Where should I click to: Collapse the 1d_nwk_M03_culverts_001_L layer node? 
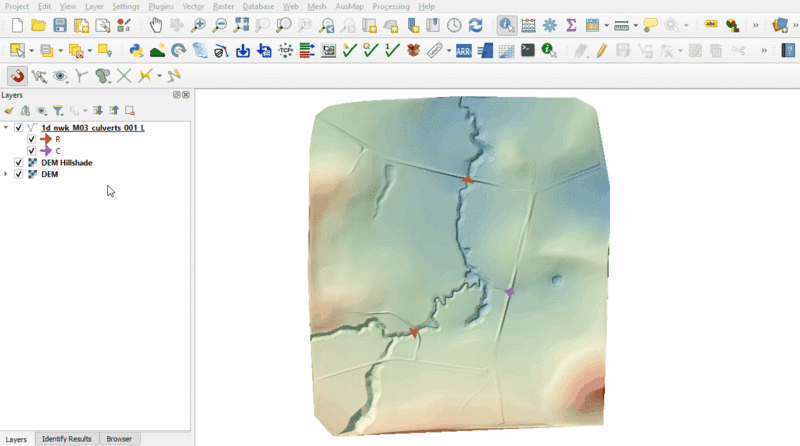coord(7,128)
